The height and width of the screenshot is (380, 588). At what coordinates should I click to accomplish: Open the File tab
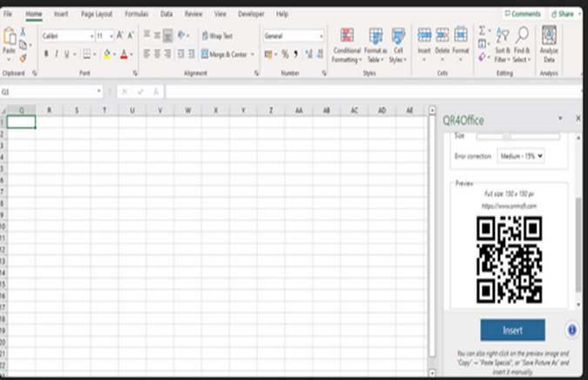[8, 14]
